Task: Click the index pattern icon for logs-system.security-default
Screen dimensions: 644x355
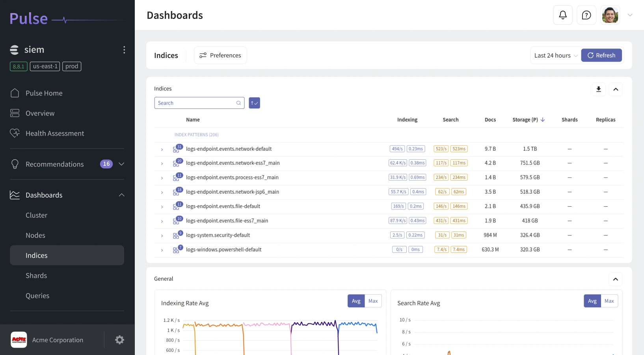Action: point(176,235)
